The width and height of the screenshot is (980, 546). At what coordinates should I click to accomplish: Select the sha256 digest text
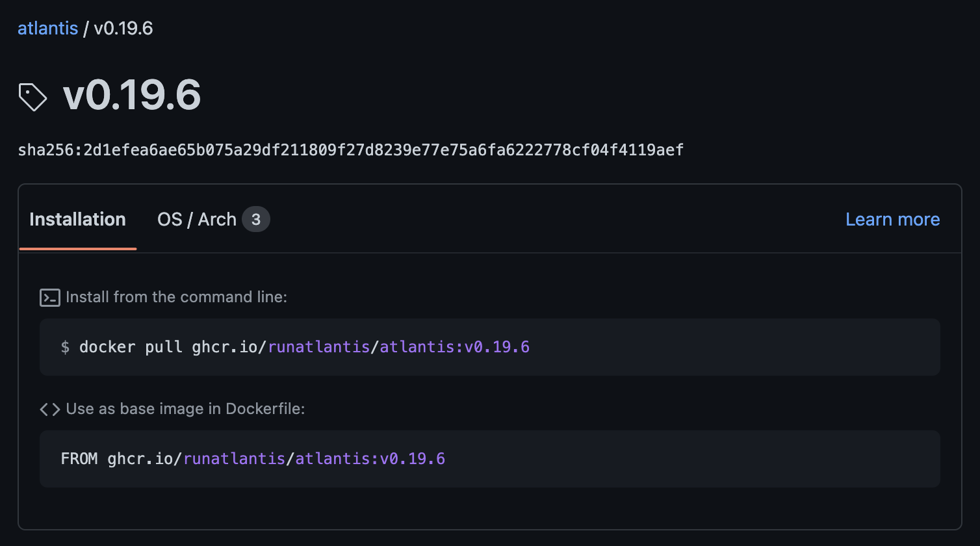coord(350,149)
